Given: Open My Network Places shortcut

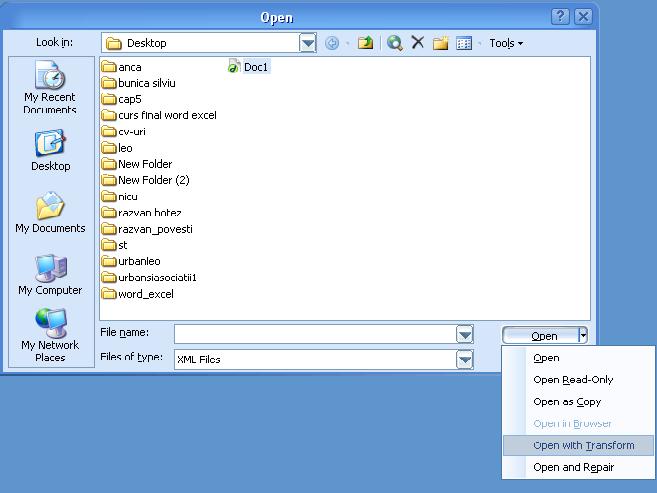Looking at the screenshot, I should point(50,336).
